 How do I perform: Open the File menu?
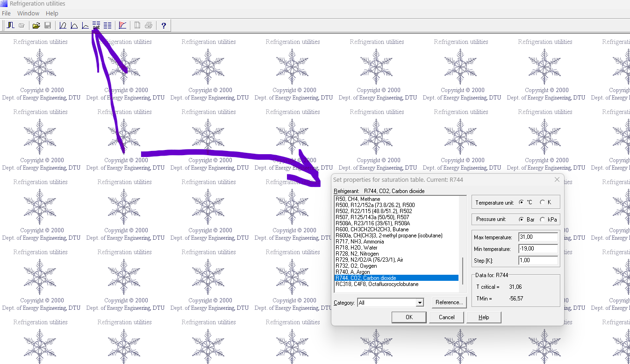[x=6, y=14]
